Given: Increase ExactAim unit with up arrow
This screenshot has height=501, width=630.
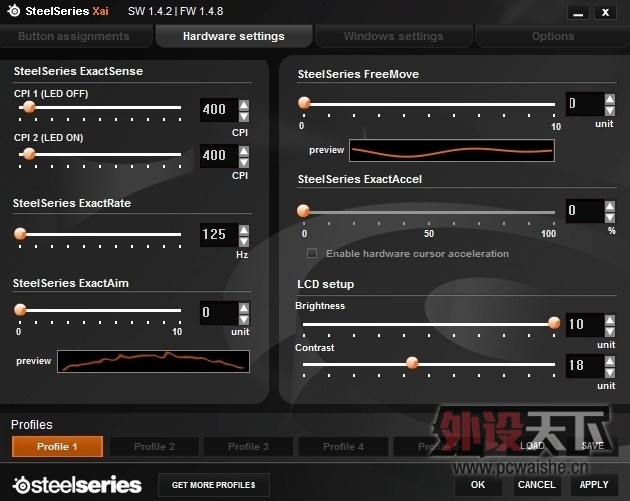Looking at the screenshot, I should [244, 308].
